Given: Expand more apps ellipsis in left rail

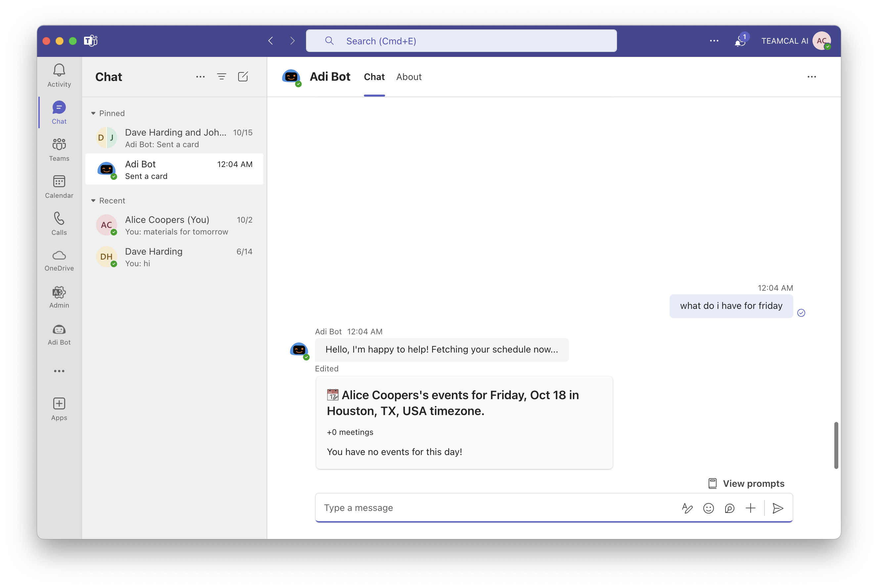Looking at the screenshot, I should click(59, 371).
